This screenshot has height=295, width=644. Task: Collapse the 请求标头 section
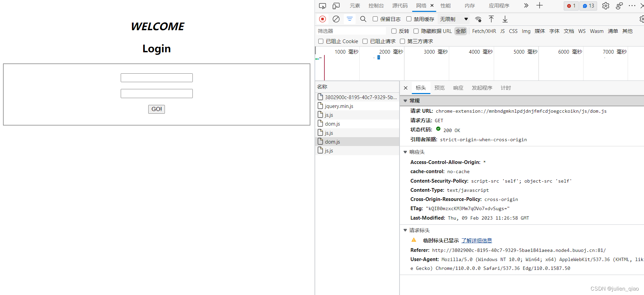tap(405, 230)
